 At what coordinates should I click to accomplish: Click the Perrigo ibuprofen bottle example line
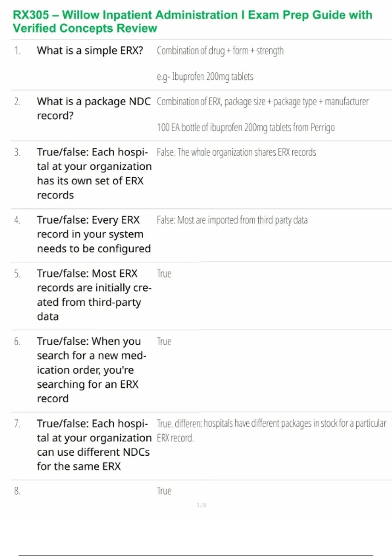pos(246,127)
